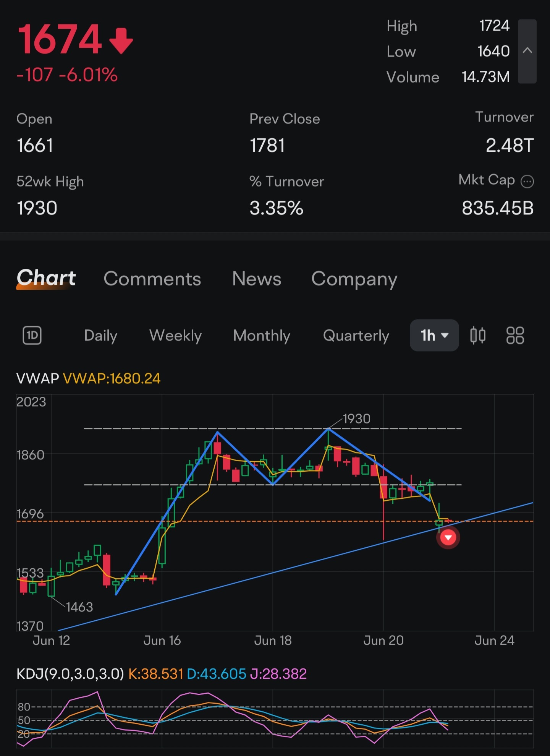
Task: Select the Monthly chart period
Action: 262,336
